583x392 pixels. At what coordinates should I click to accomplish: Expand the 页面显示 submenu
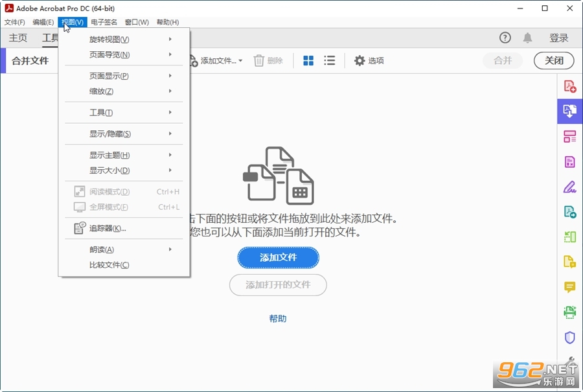(124, 76)
